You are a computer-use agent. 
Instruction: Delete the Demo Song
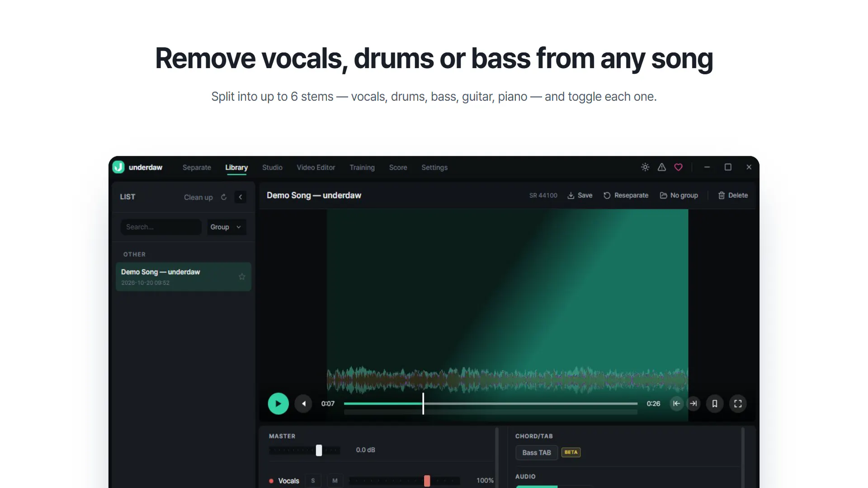733,195
